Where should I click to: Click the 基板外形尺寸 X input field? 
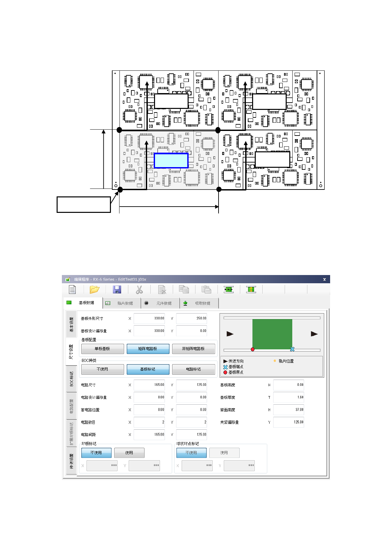tap(149, 318)
